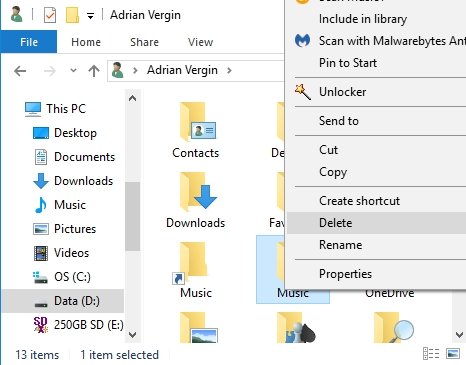Click file area scroll down arrow
Screen dimensions: 466x365
459,334
